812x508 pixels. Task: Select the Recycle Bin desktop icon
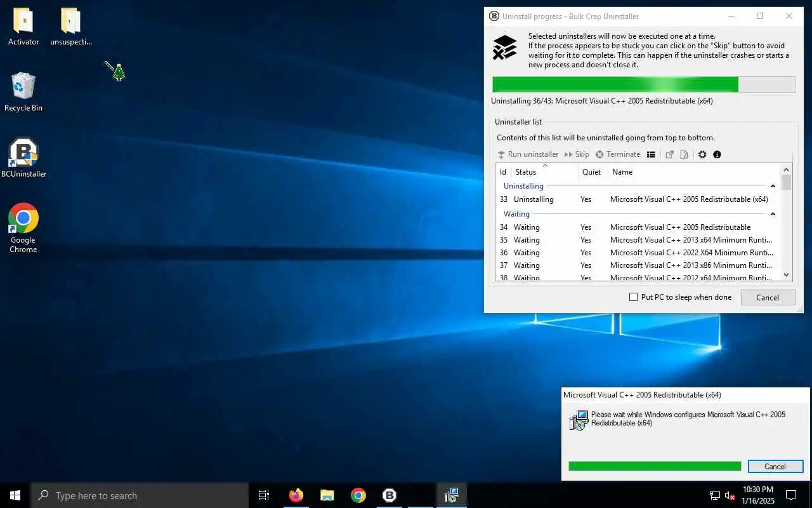pyautogui.click(x=23, y=92)
